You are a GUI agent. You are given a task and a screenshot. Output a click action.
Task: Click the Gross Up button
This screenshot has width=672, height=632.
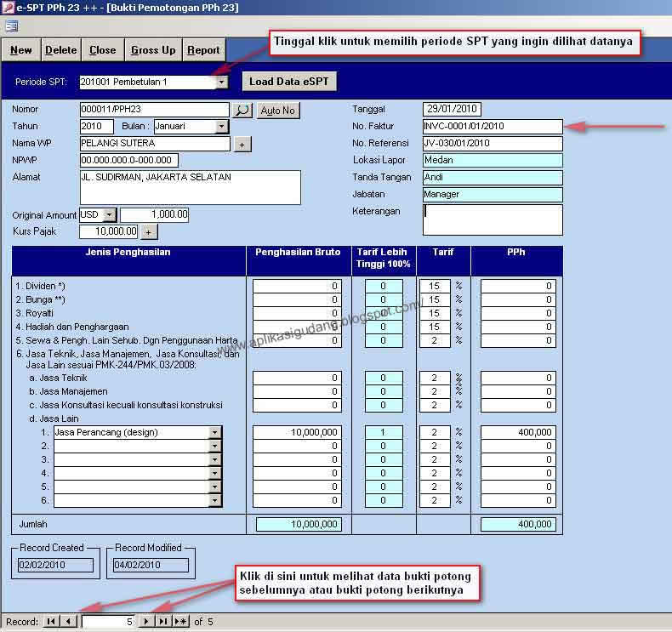coord(153,50)
